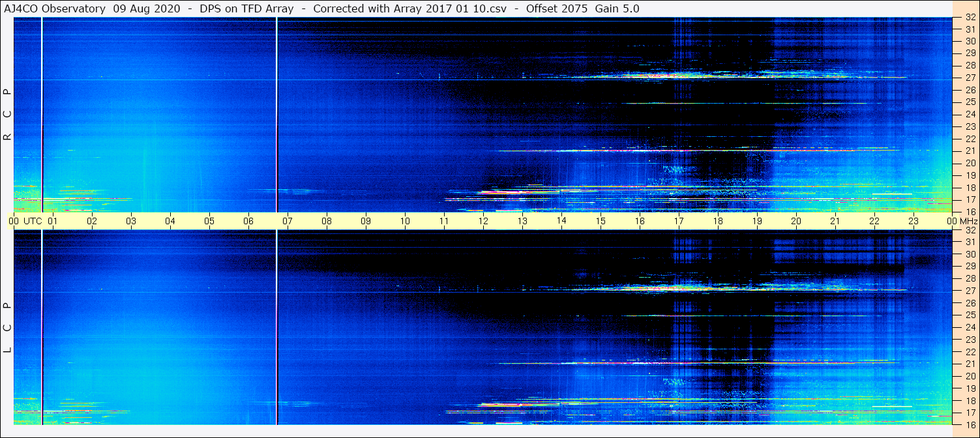The height and width of the screenshot is (438, 980).
Task: Select the 02 hour tick label
Action: (92, 221)
